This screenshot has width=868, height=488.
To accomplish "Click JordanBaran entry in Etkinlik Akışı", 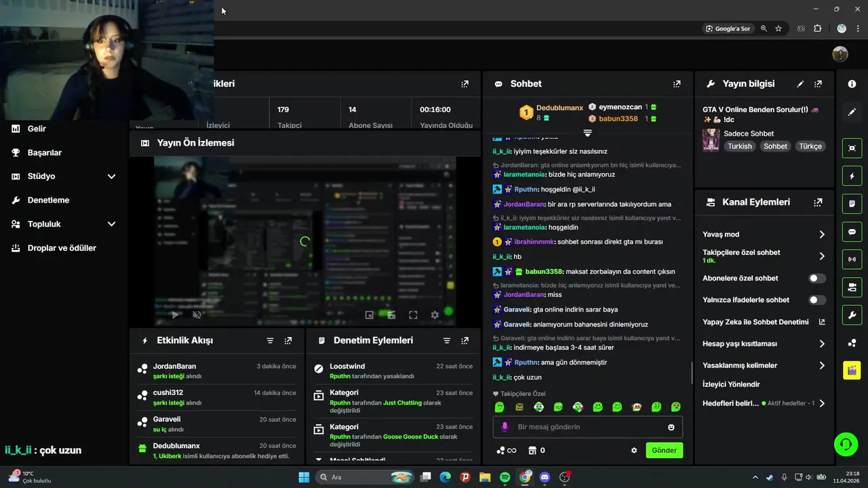I will pos(217,371).
